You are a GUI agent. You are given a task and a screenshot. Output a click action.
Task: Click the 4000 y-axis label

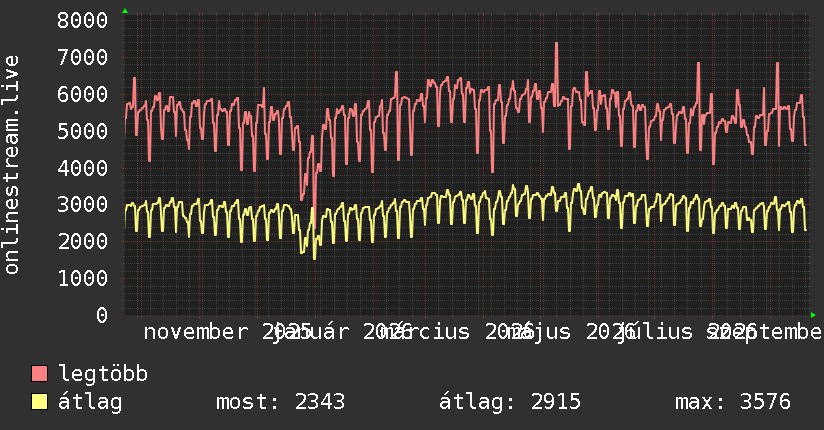point(83,168)
